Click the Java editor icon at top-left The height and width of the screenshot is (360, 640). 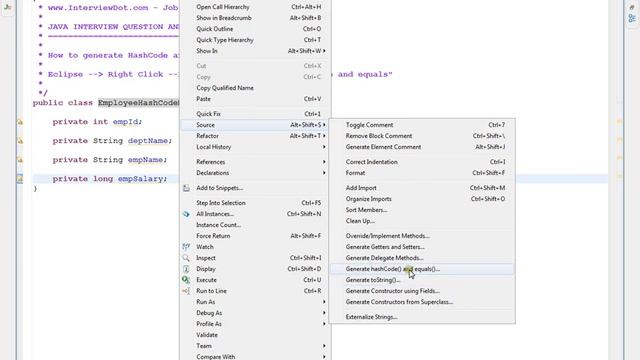tap(7, 7)
